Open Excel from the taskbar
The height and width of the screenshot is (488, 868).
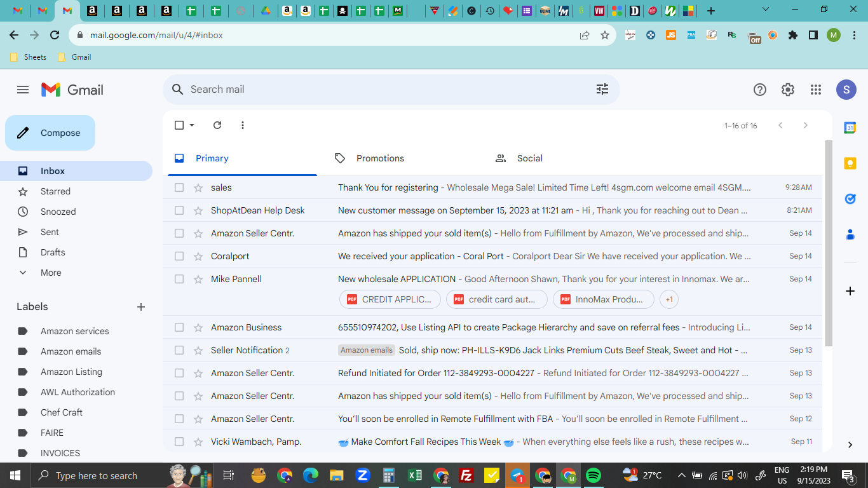click(414, 475)
